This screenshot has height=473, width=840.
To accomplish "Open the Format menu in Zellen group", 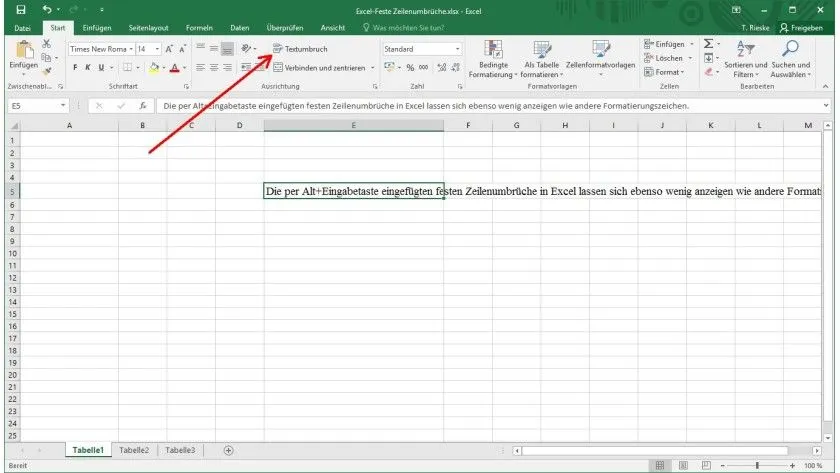I will point(664,72).
